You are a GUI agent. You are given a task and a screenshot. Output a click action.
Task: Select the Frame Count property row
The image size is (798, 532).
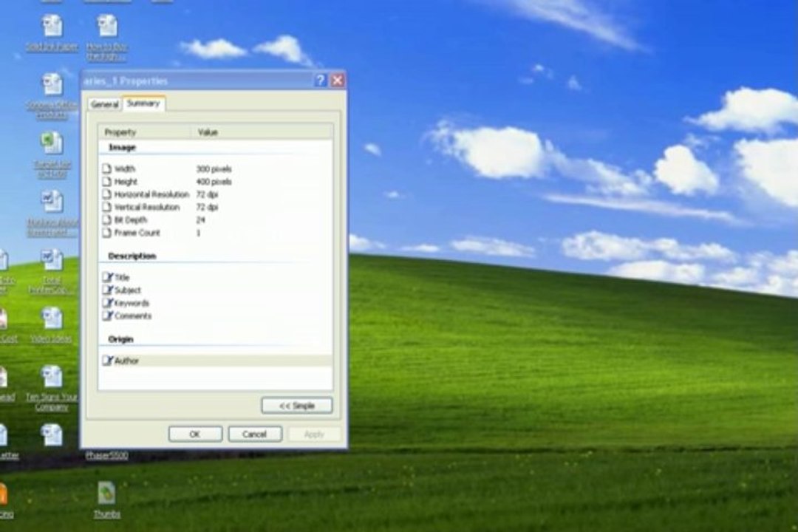[215, 233]
